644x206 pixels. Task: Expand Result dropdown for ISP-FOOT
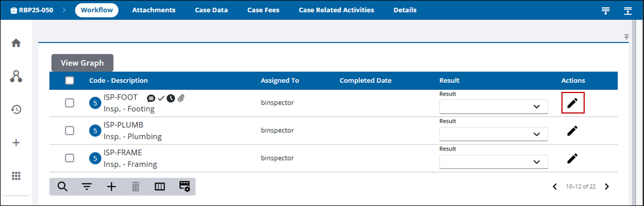[x=494, y=106]
